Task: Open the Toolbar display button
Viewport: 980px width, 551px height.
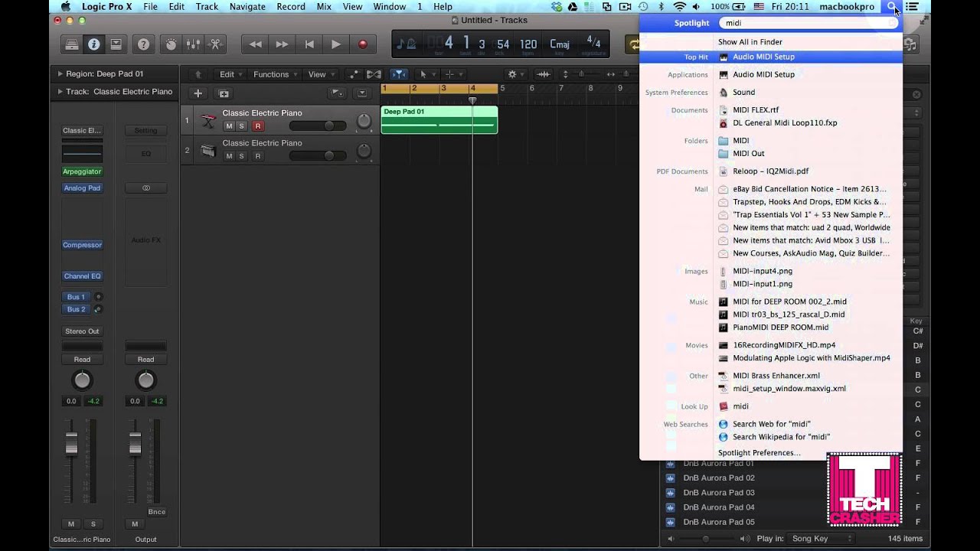Action: (x=116, y=44)
